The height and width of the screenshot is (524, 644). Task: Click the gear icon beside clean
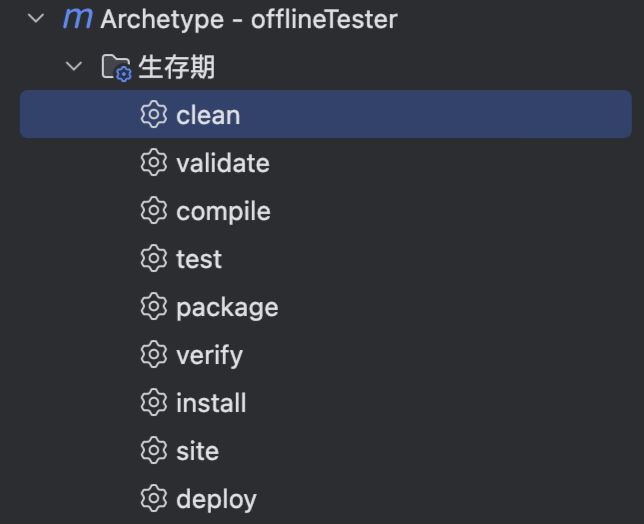153,115
